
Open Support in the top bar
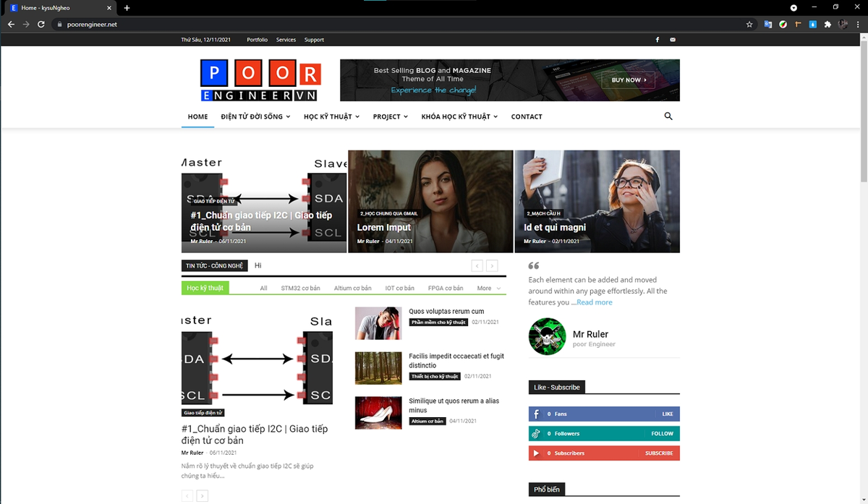pyautogui.click(x=314, y=40)
